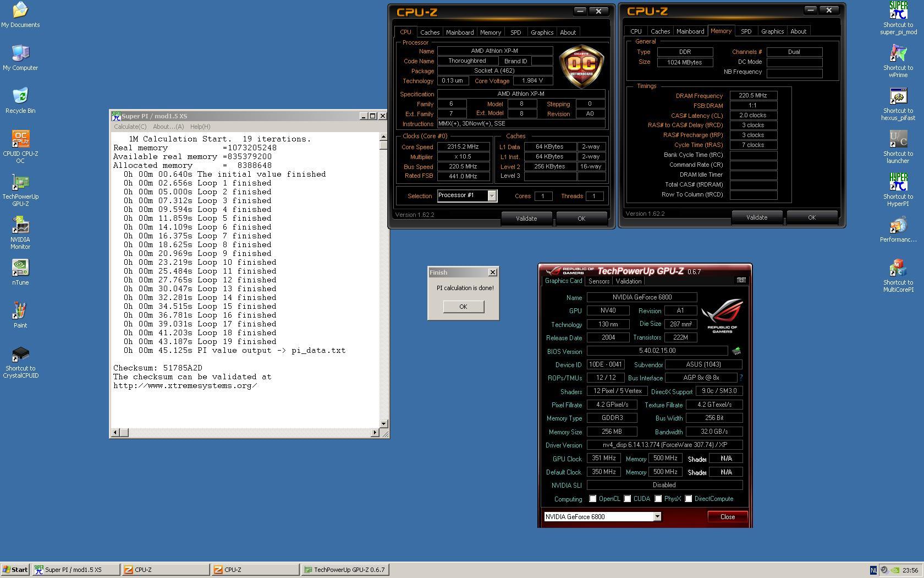Open Shortcut to HyperPI icon
The width and height of the screenshot is (924, 578).
click(x=898, y=190)
